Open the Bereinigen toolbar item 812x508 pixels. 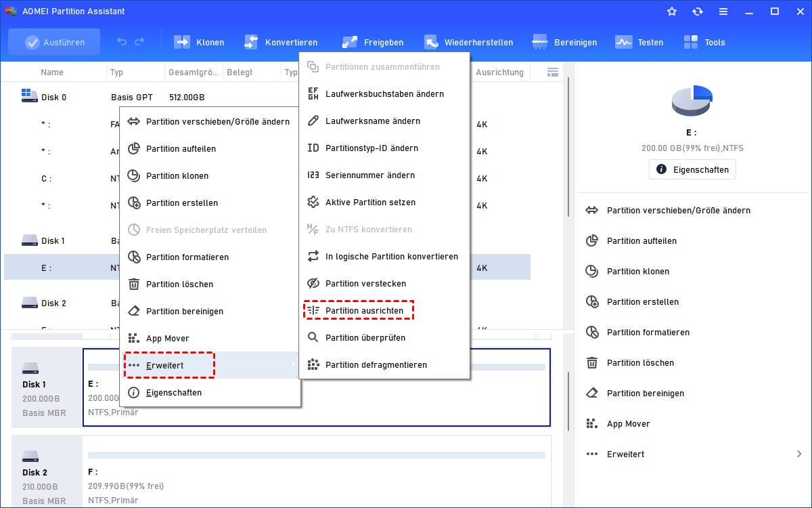pyautogui.click(x=564, y=42)
